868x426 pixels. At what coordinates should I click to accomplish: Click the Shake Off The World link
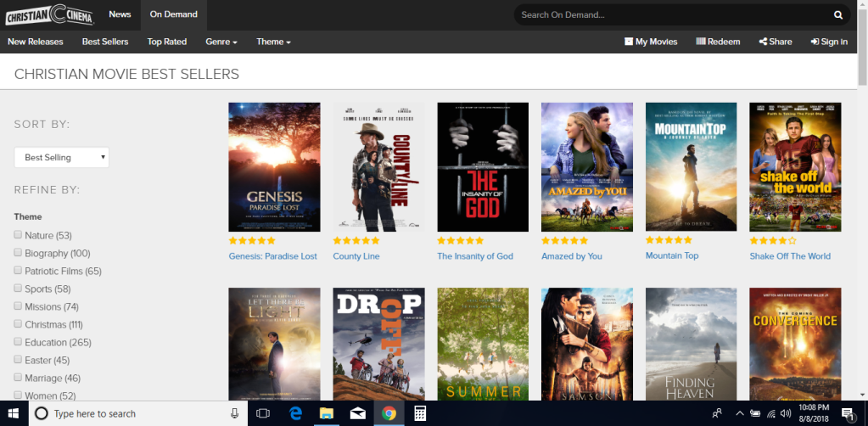coord(790,256)
